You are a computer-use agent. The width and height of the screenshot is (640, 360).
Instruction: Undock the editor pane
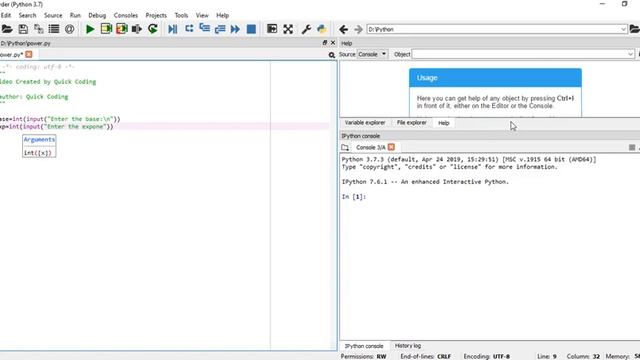pyautogui.click(x=324, y=42)
